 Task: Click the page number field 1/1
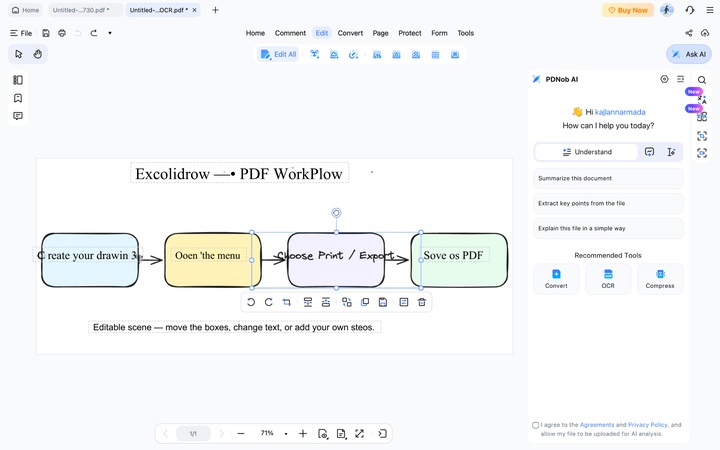[x=193, y=433]
